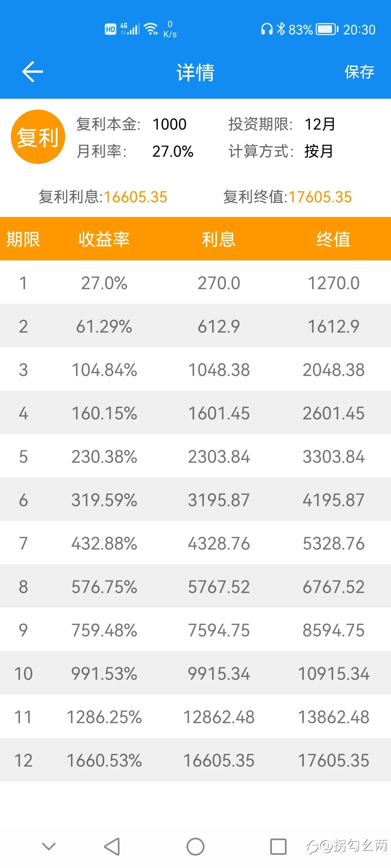Image resolution: width=391 pixels, height=868 pixels.
Task: Select the 收益率 column header
Action: coord(104,239)
